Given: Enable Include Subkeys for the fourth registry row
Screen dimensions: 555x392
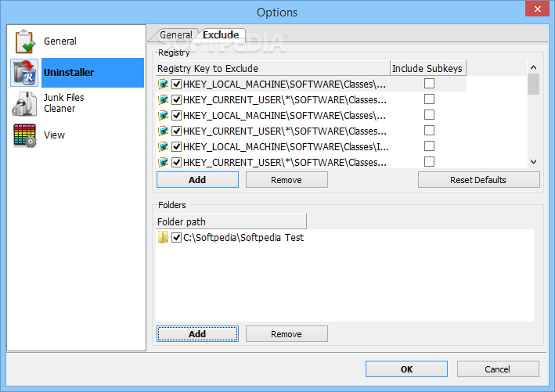Looking at the screenshot, I should pos(429,130).
